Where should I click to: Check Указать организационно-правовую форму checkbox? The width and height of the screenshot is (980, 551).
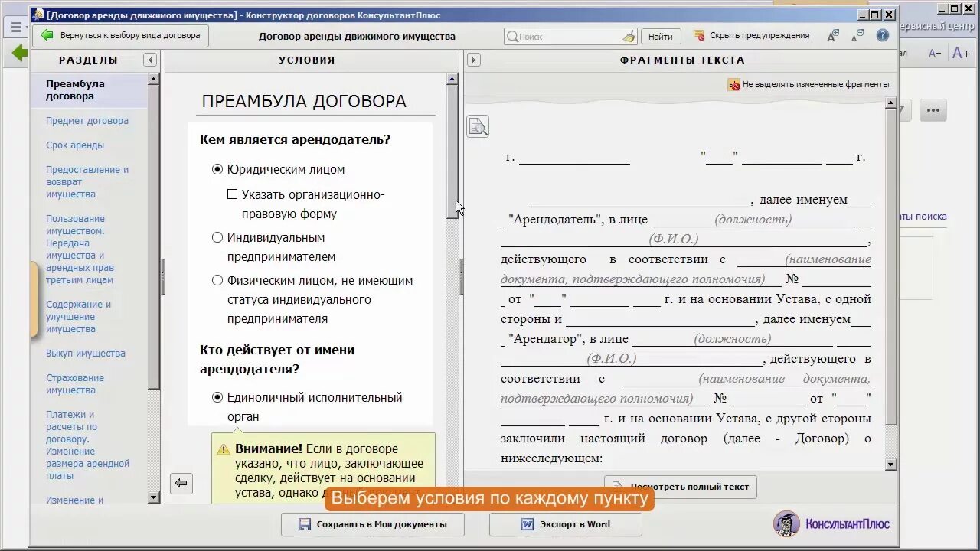coord(233,194)
